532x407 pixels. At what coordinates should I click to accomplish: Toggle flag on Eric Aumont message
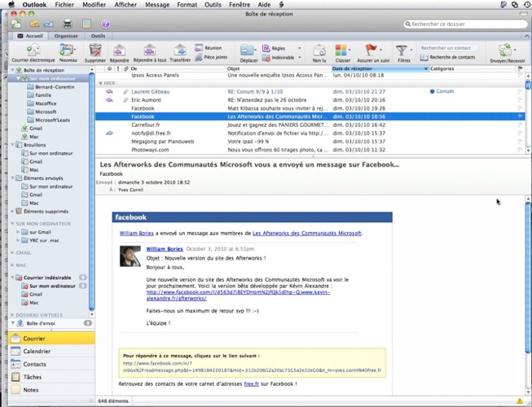pos(520,100)
